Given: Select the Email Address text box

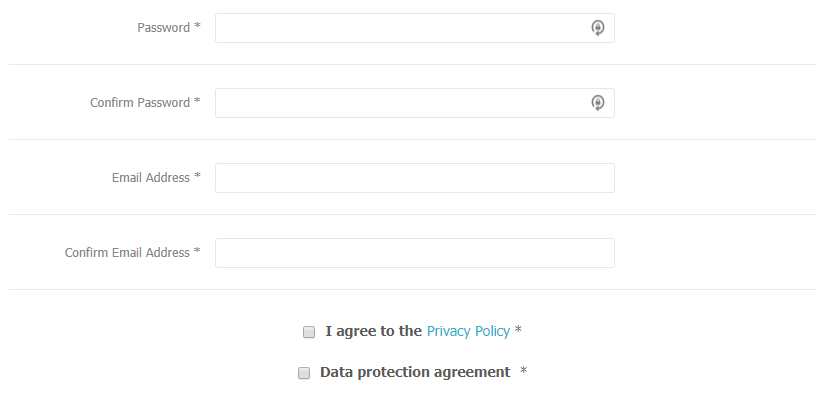Looking at the screenshot, I should click(414, 178).
